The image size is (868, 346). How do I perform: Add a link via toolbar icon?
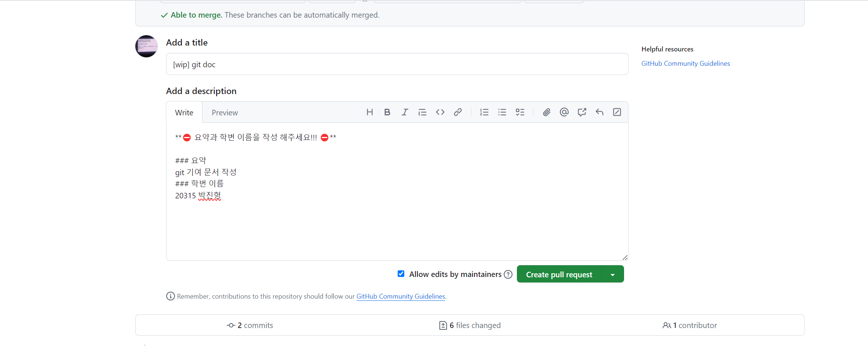click(x=457, y=112)
